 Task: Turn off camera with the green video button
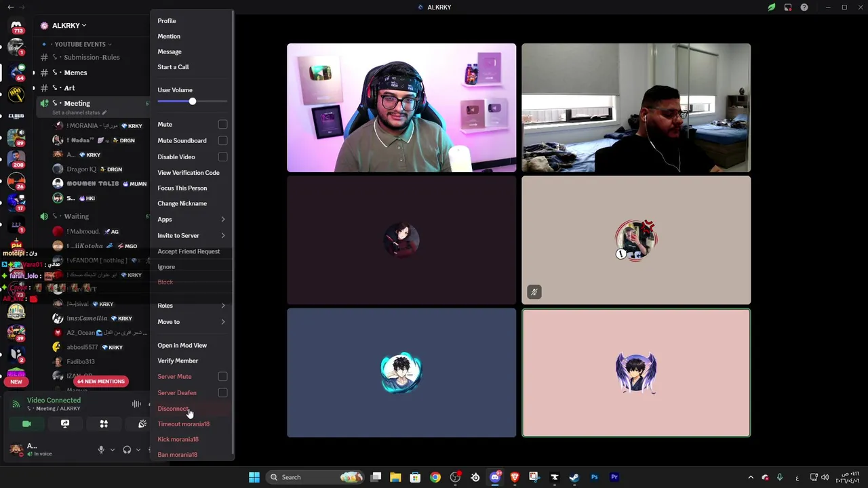point(26,424)
